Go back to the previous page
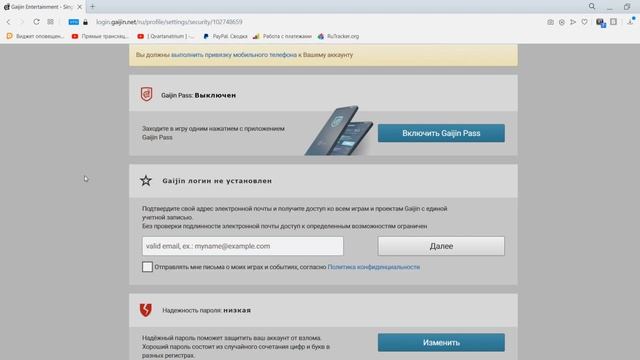This screenshot has height=360, width=640. point(9,22)
